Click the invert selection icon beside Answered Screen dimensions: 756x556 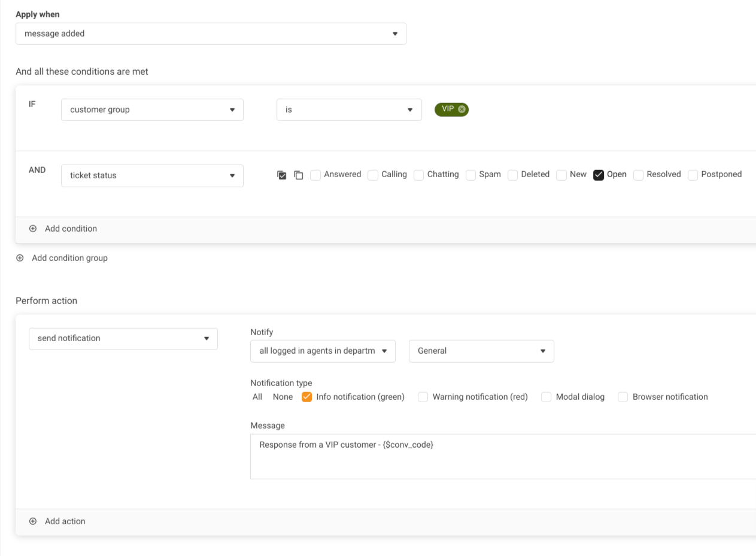point(298,175)
